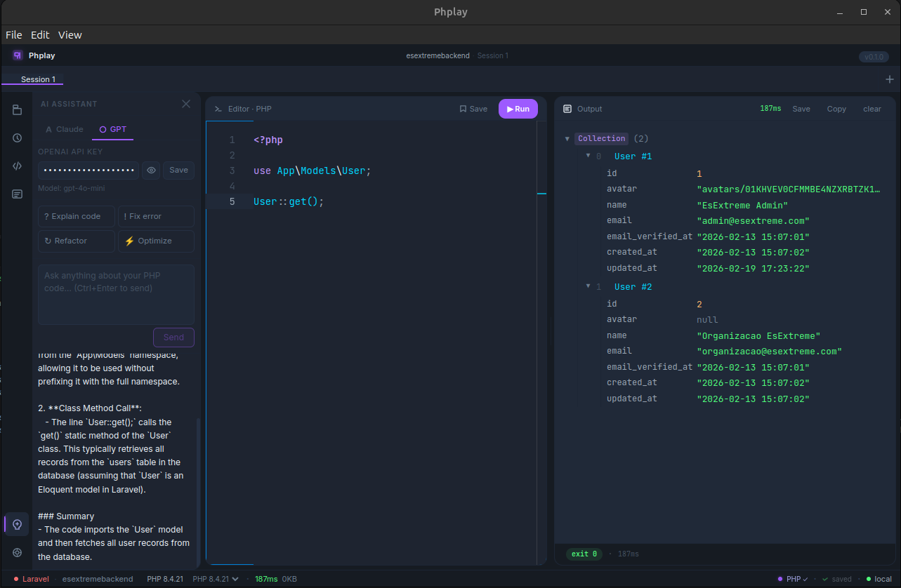901x588 pixels.
Task: Click the Refactor button
Action: pos(77,241)
